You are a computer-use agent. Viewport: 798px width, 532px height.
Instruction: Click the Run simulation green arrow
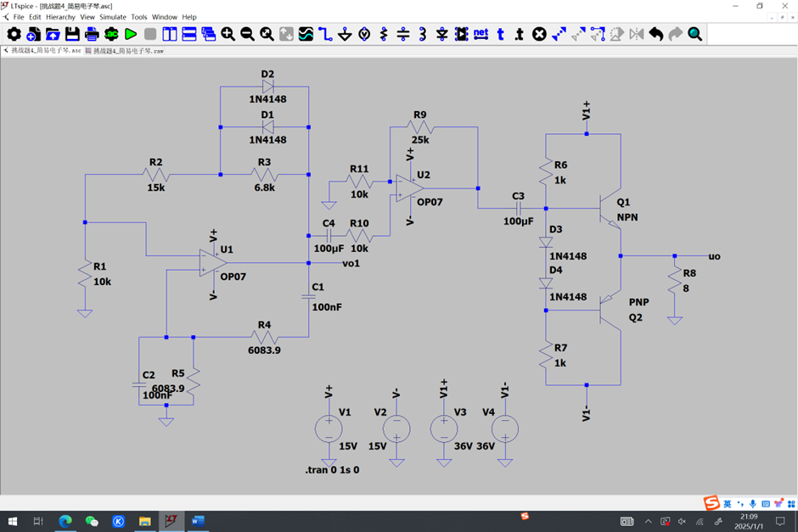click(x=131, y=34)
